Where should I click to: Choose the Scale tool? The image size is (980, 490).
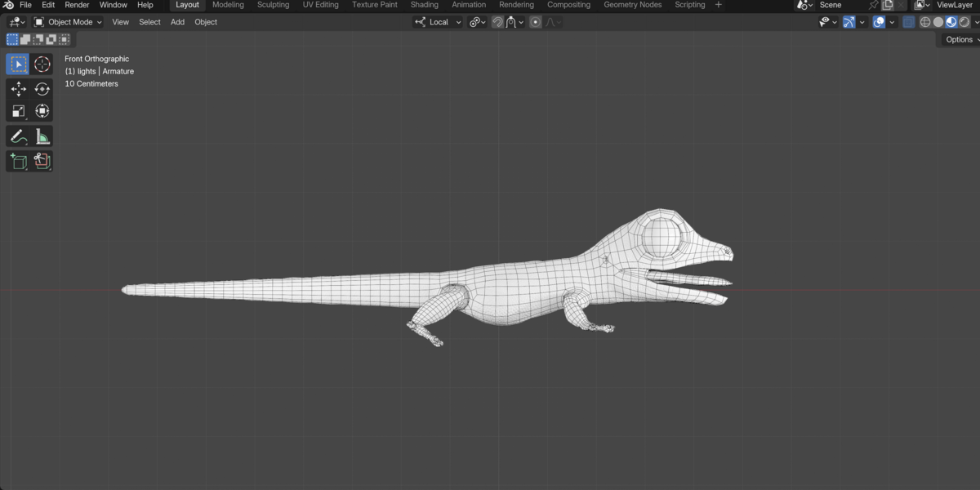18,111
